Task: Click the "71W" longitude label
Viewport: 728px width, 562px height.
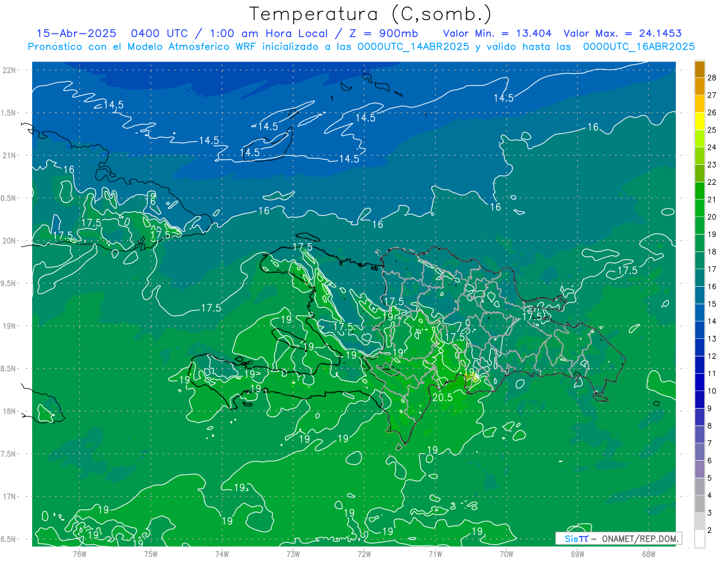Action: tap(435, 554)
